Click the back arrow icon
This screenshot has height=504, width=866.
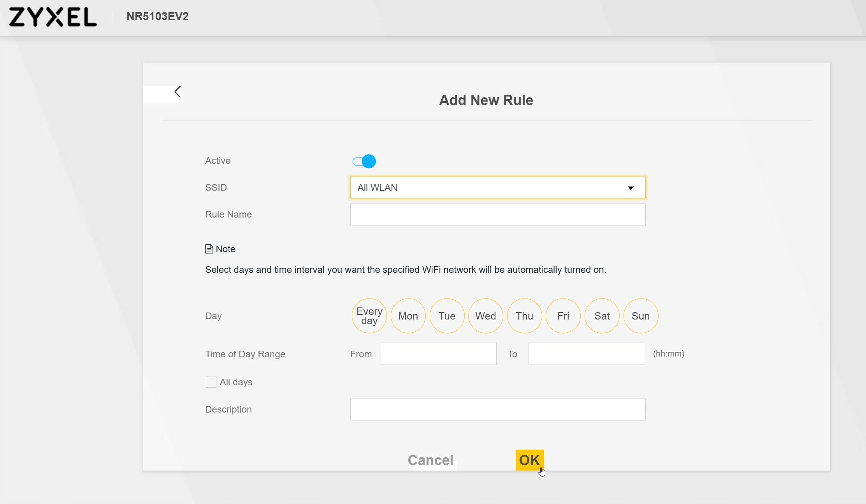(x=177, y=92)
